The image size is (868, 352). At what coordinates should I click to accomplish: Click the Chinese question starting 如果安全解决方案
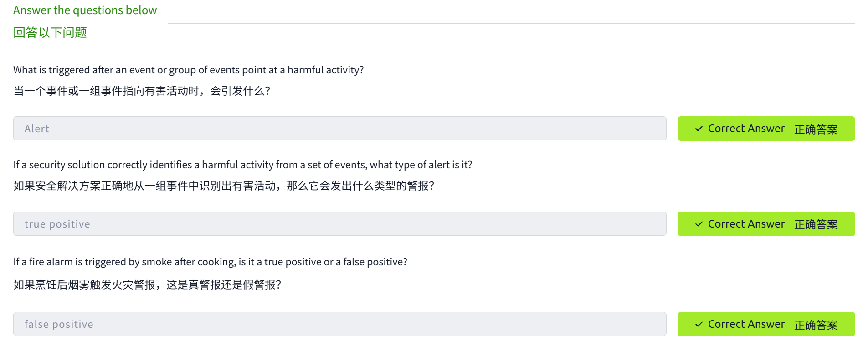(224, 186)
